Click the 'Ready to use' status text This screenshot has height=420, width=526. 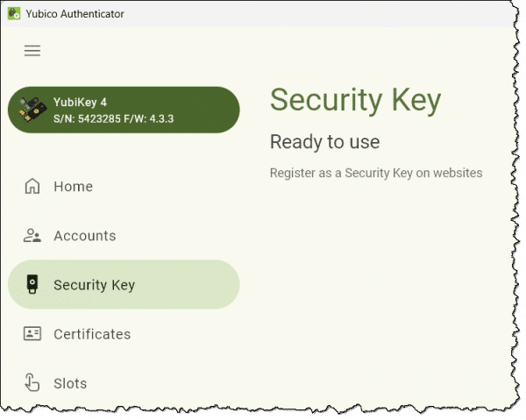(x=324, y=142)
